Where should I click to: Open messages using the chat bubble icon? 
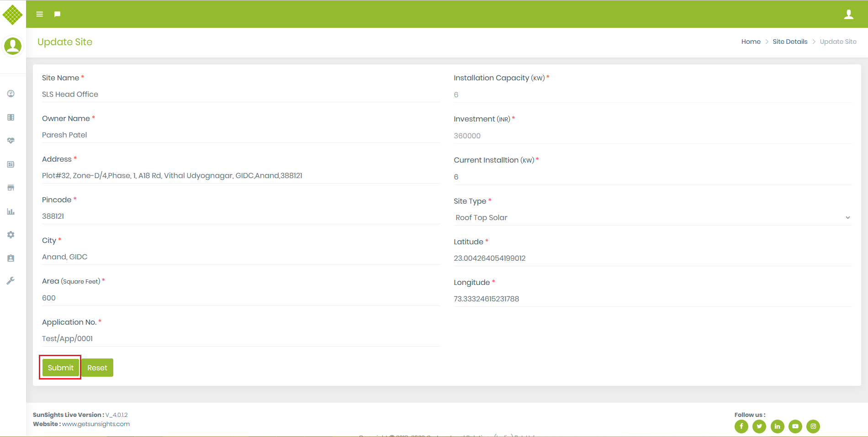pos(57,14)
